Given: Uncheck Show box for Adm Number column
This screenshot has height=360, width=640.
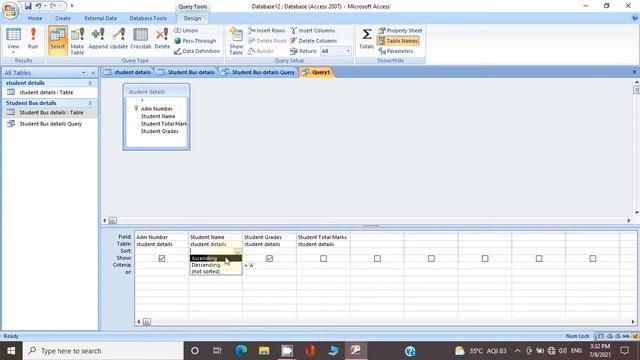Looking at the screenshot, I should [162, 258].
